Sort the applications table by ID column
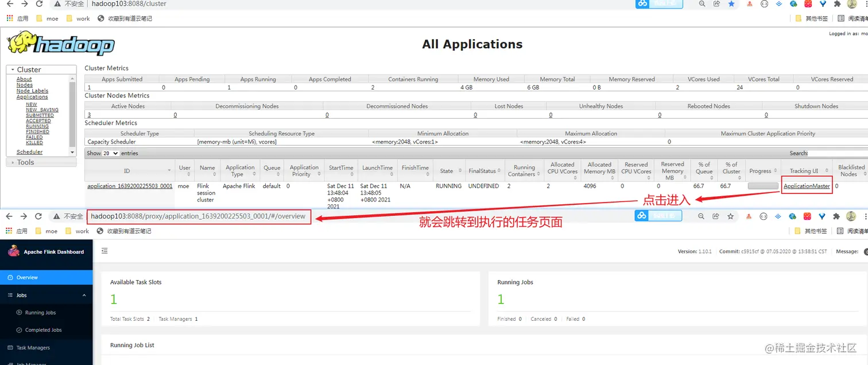The width and height of the screenshot is (868, 365). pos(130,170)
